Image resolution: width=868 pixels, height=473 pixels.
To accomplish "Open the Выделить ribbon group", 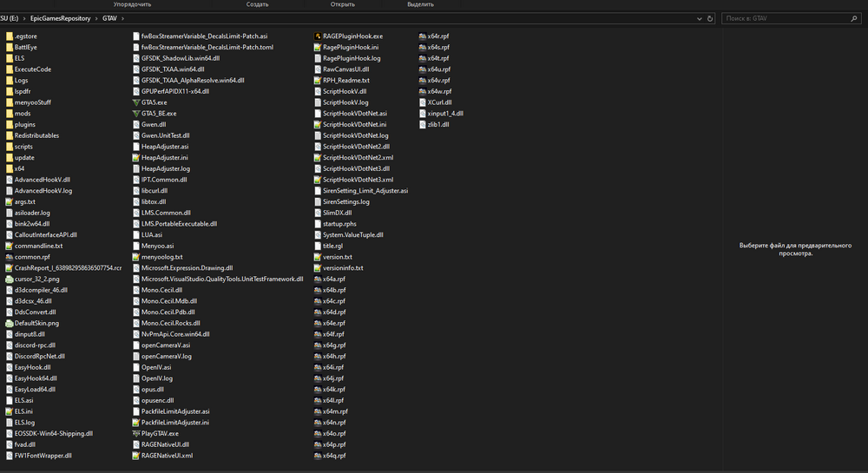I will 421,4.
